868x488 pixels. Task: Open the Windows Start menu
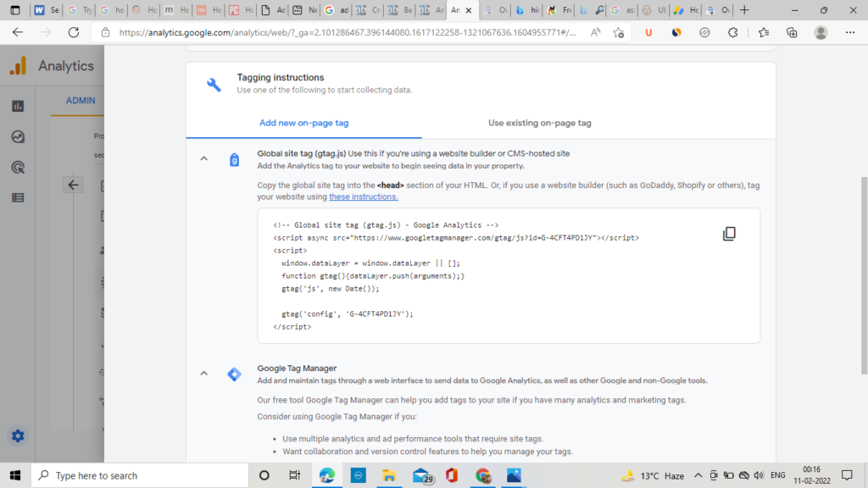point(15,475)
